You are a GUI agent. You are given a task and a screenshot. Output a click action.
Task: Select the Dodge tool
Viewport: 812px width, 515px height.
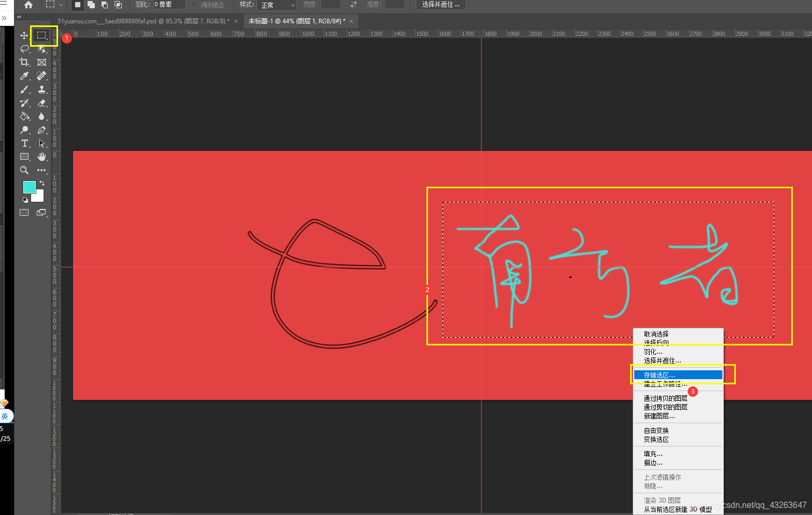point(24,130)
